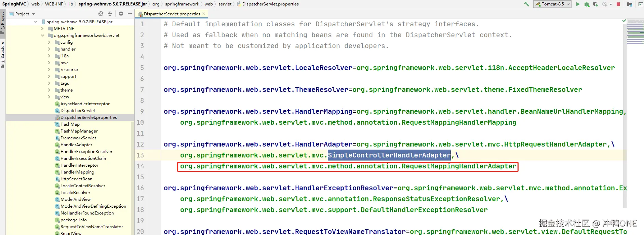Select RequestToViewNameTranslator in the tree
This screenshot has width=644, height=235.
pos(92,227)
